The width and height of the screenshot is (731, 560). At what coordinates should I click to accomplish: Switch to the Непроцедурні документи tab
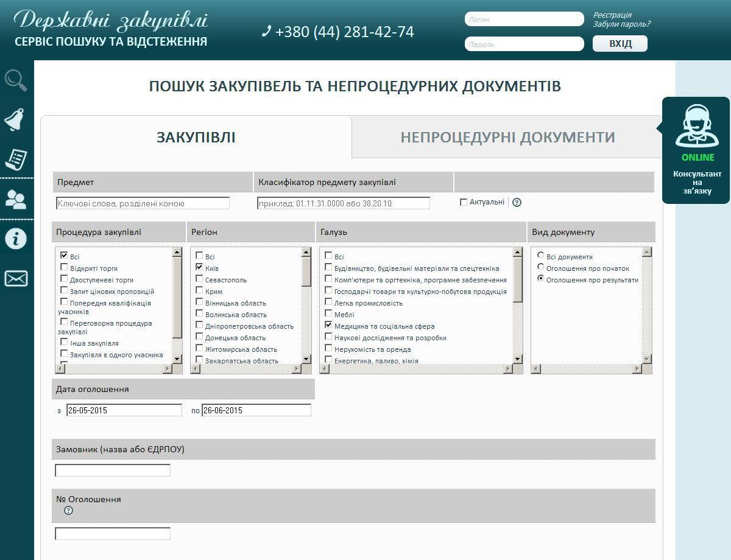[507, 138]
